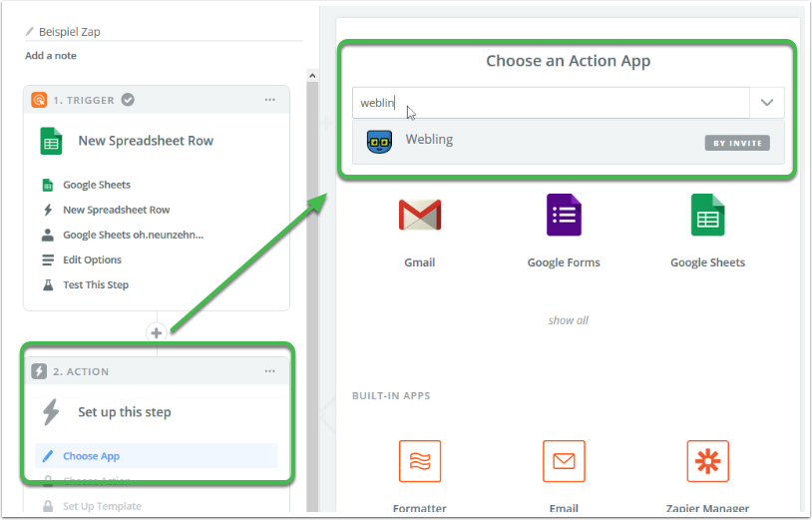The height and width of the screenshot is (520, 812).
Task: Click the large bolt beside Set up this step
Action: point(51,412)
